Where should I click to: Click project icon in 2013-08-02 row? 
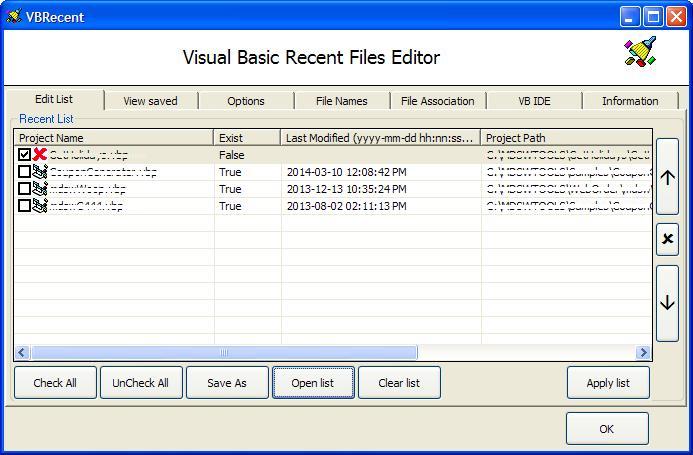click(40, 205)
